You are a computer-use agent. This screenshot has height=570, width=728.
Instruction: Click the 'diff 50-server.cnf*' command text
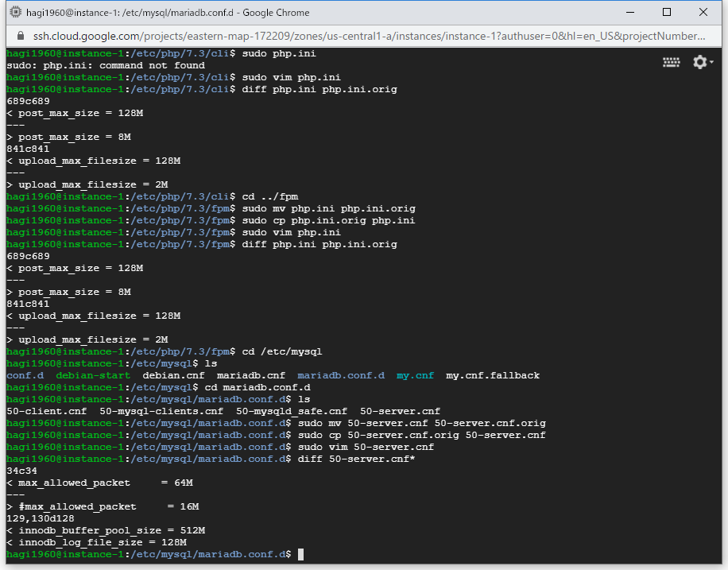click(357, 459)
